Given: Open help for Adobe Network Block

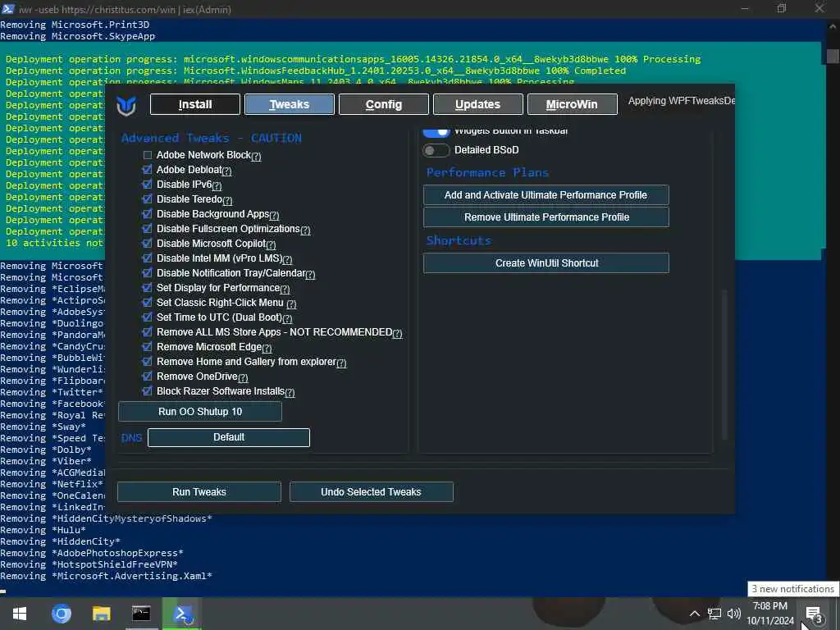Looking at the screenshot, I should (256, 157).
